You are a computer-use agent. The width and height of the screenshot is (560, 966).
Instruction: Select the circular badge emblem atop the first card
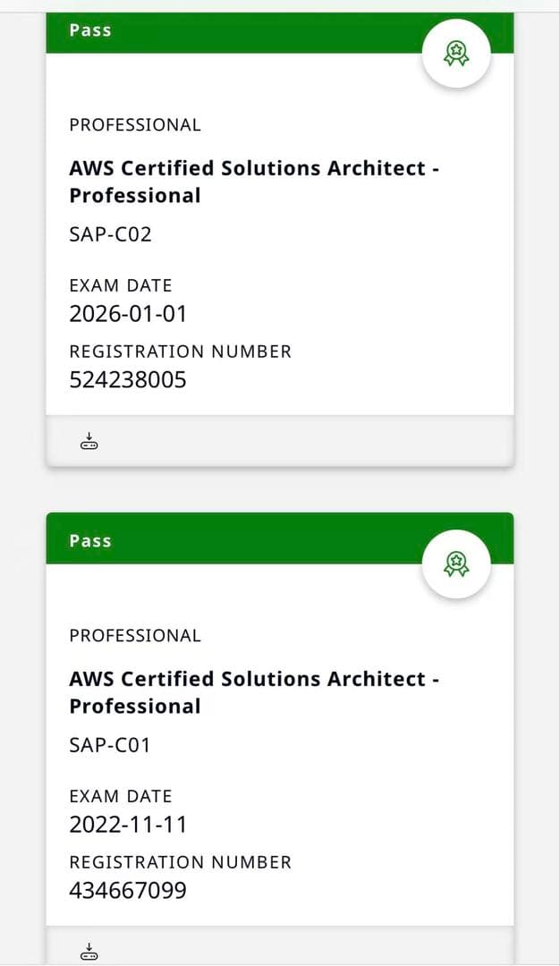[x=457, y=53]
